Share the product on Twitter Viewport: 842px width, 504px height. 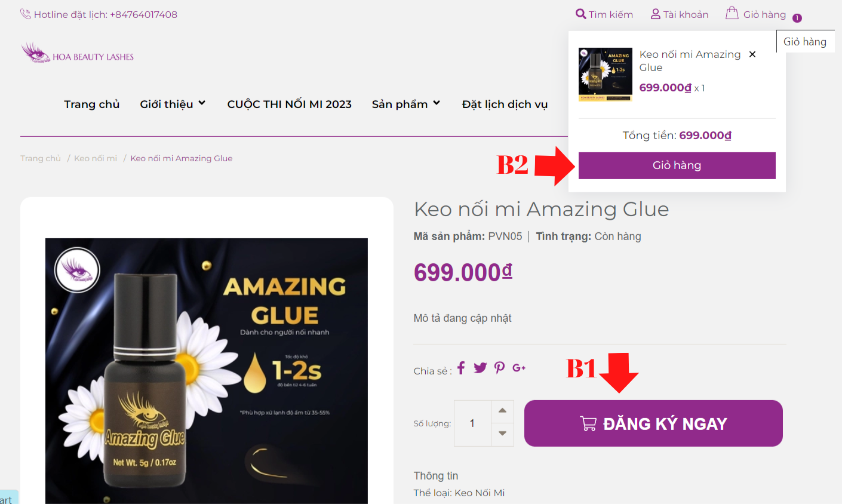[x=480, y=368]
